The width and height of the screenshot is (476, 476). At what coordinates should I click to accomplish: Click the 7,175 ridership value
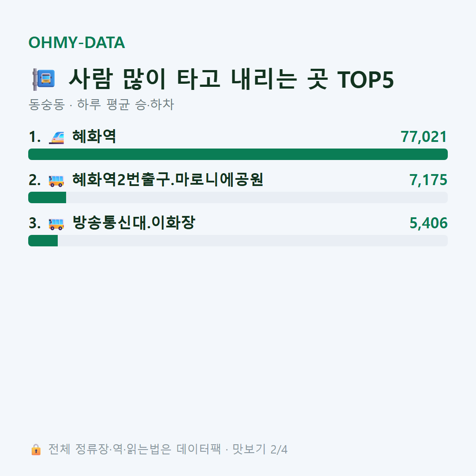point(428,180)
